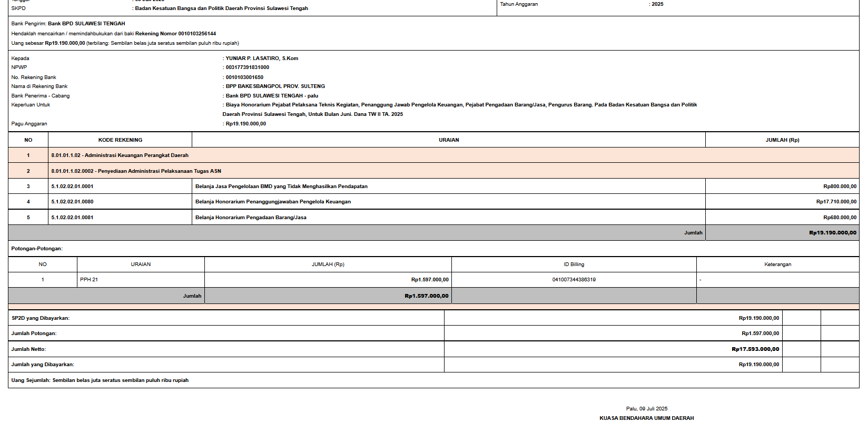Select 'Bank BPD SULAWESI TENGAH - palu'
Screen dimensions: 868x422
pos(272,96)
